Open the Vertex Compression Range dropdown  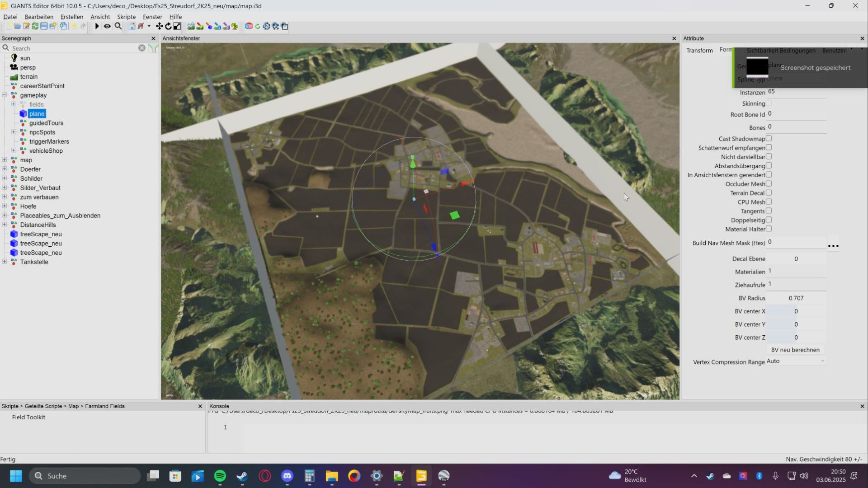click(x=796, y=361)
